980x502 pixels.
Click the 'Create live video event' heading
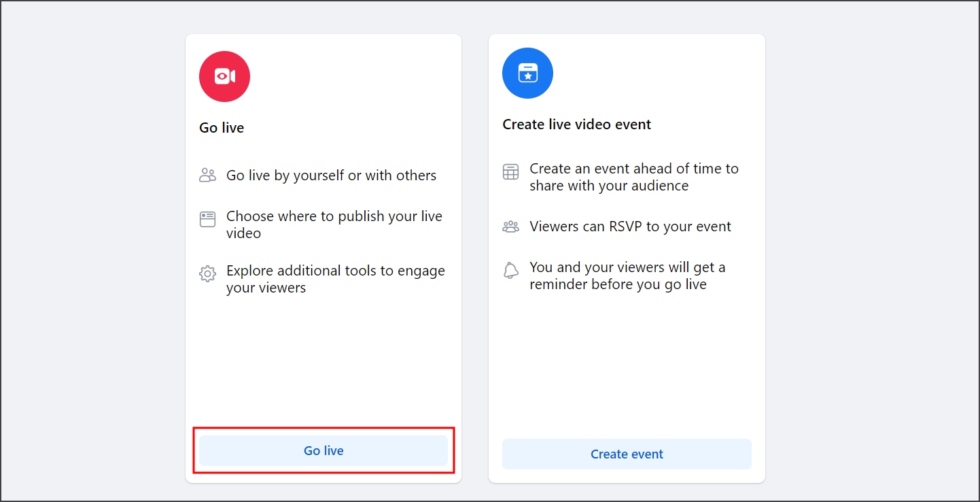tap(576, 124)
